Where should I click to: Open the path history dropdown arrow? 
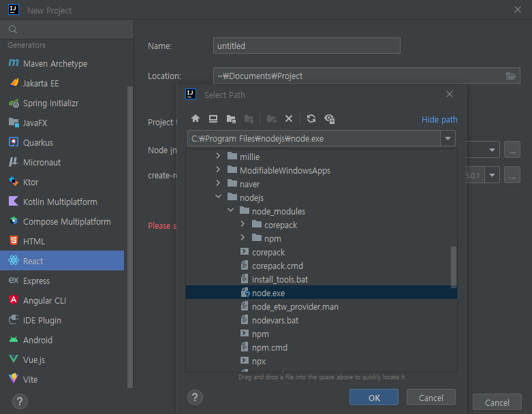448,138
